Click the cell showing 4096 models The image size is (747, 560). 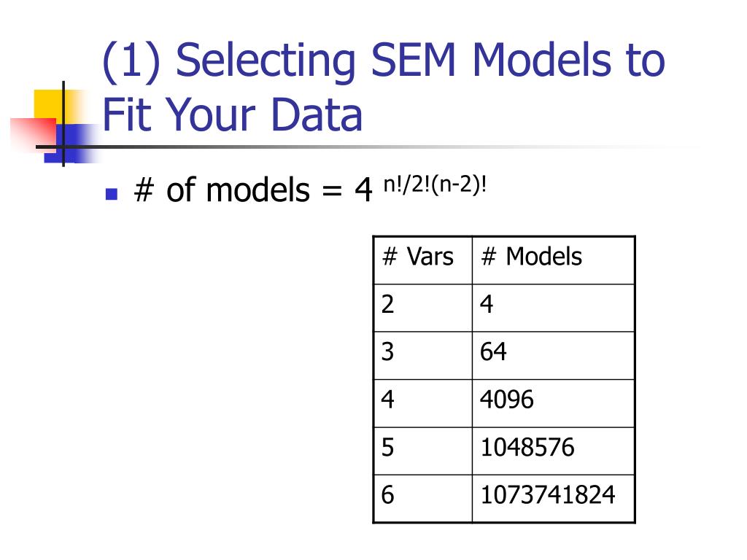[x=553, y=402]
